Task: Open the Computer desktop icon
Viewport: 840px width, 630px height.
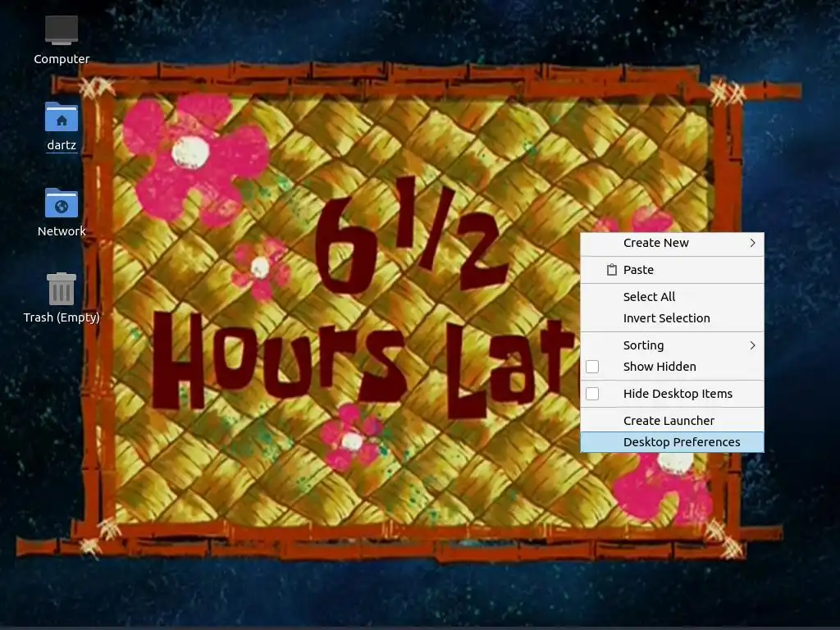Action: (62, 30)
